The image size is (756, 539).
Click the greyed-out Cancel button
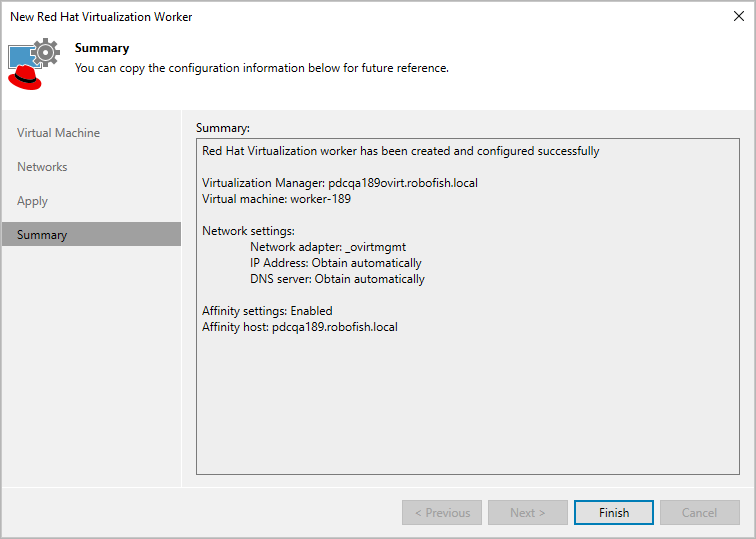pos(700,512)
